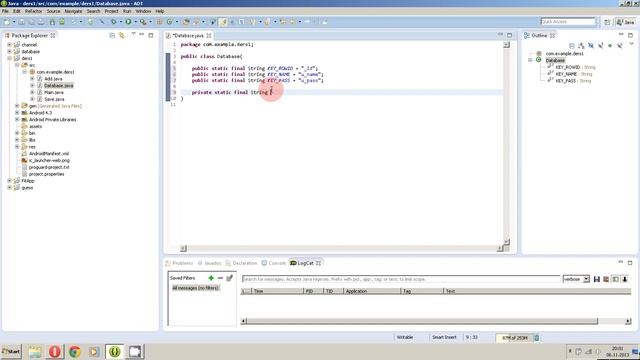Toggle Sort in the Outline toolbar

(x=581, y=46)
